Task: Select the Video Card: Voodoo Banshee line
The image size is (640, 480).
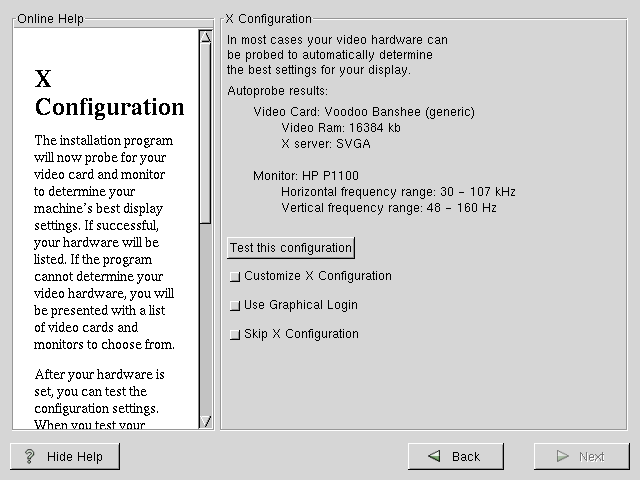Action: 363,112
